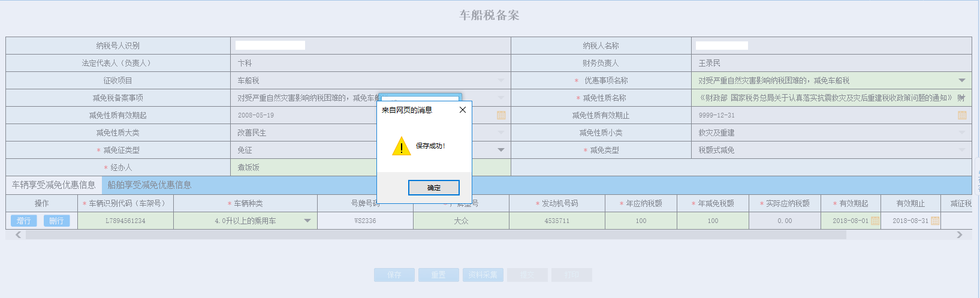Click the yellow warning triangle icon in the dialog
The height and width of the screenshot is (298, 980).
(x=401, y=146)
